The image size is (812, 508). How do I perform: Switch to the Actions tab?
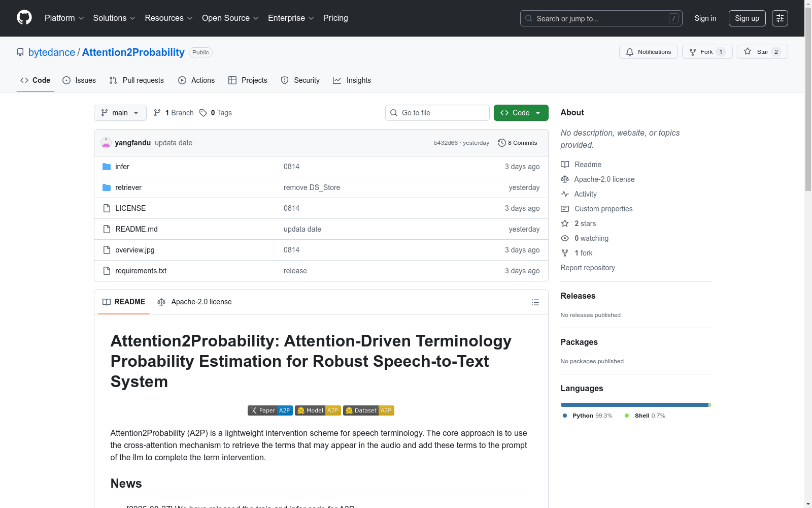[x=196, y=80]
